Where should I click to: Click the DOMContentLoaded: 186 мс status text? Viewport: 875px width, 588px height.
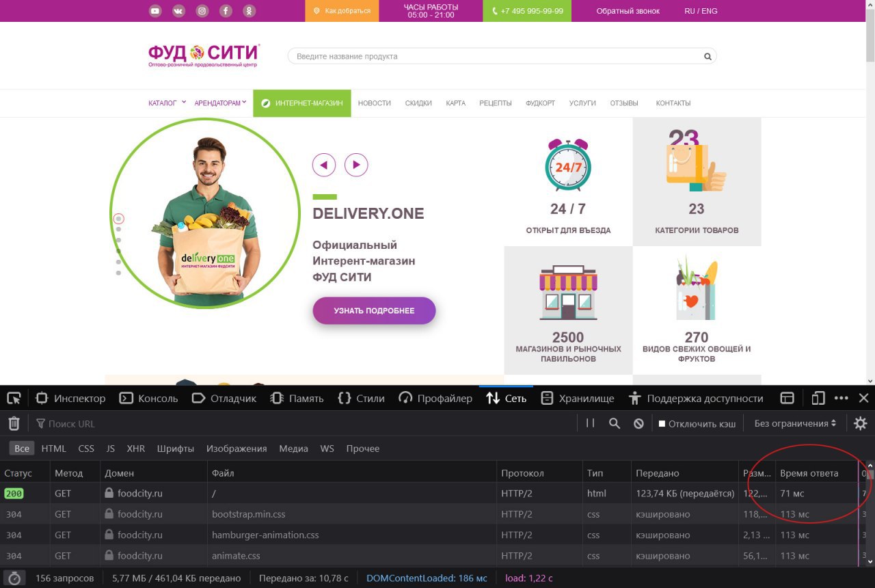pos(427,578)
